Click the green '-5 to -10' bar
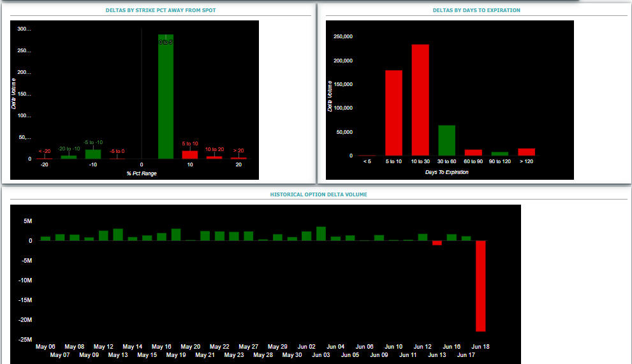 click(93, 154)
